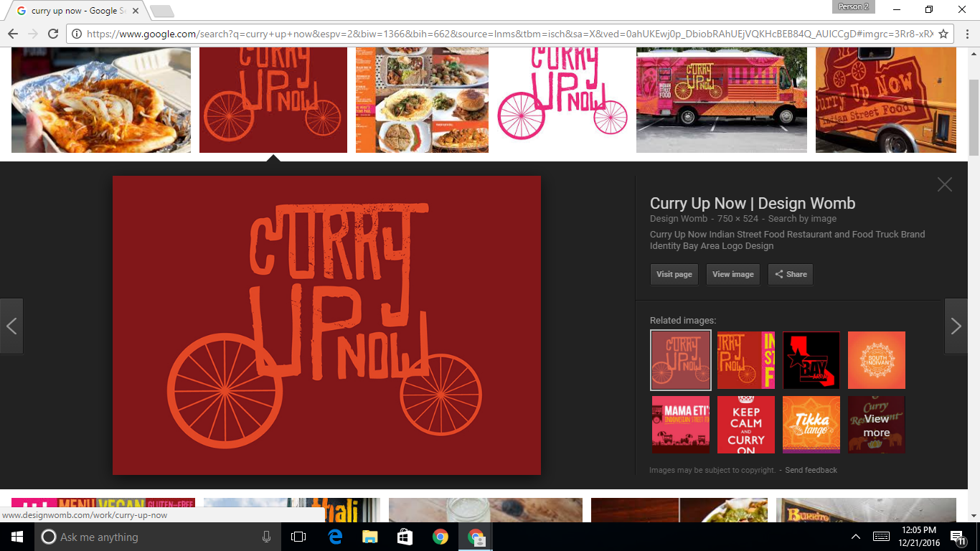Open Task View from the taskbar
Screen dimensions: 980x551
tap(298, 537)
